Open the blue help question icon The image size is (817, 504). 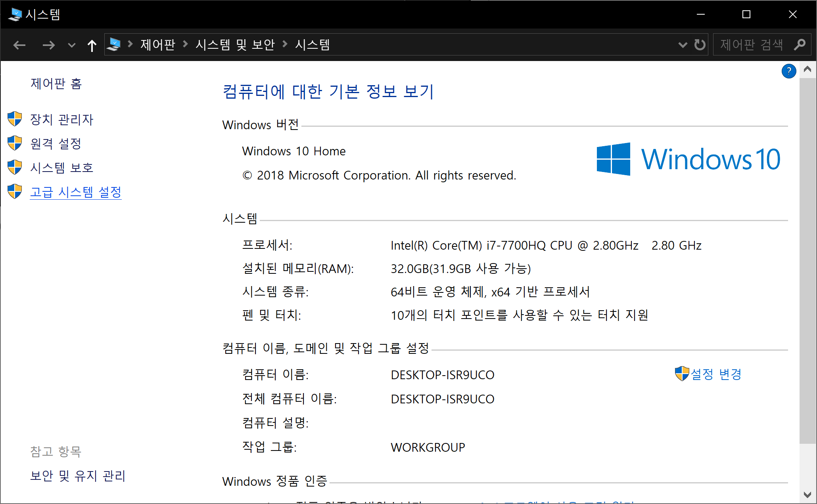788,71
